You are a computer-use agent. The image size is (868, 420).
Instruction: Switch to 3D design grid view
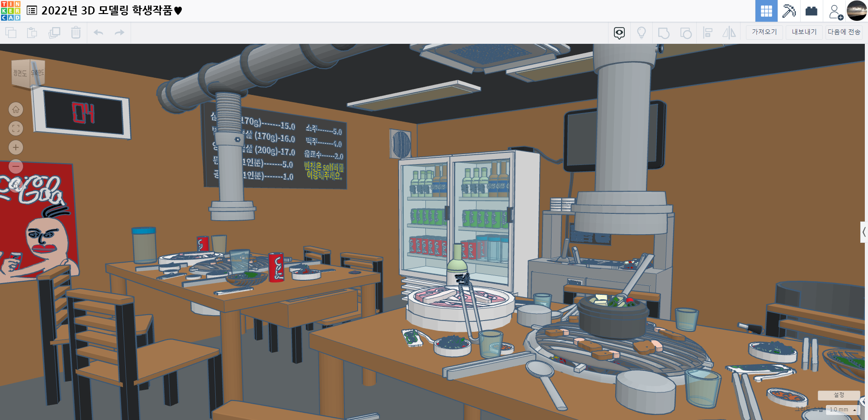click(766, 11)
